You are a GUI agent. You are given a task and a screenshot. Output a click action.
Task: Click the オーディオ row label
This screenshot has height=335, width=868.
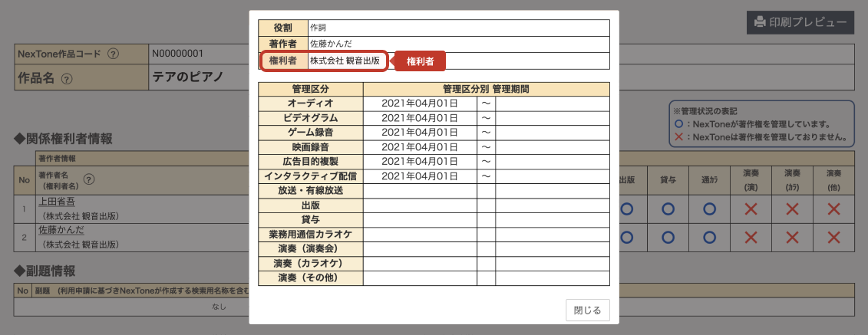click(x=311, y=103)
